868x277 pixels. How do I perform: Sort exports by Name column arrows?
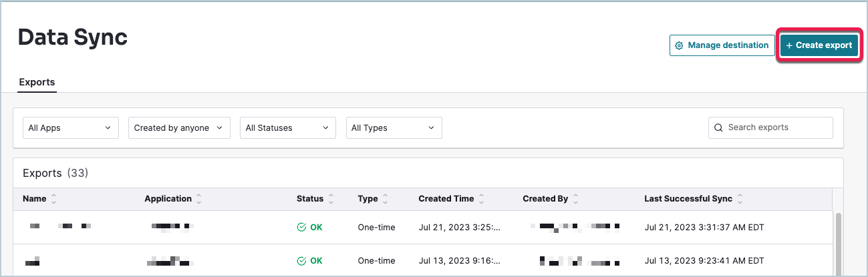point(54,199)
